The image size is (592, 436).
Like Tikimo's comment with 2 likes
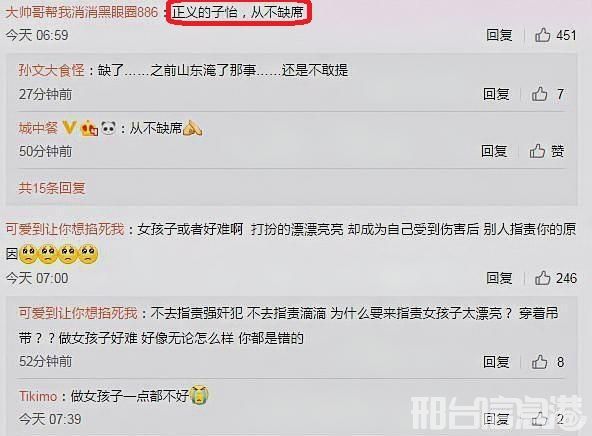[540, 419]
